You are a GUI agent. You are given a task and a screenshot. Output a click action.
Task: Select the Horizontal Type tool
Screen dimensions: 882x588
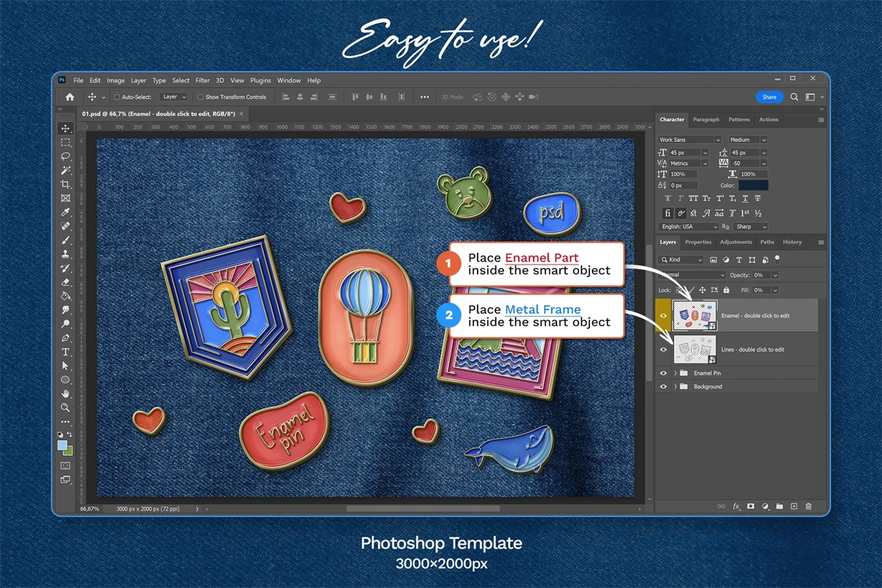tap(65, 352)
